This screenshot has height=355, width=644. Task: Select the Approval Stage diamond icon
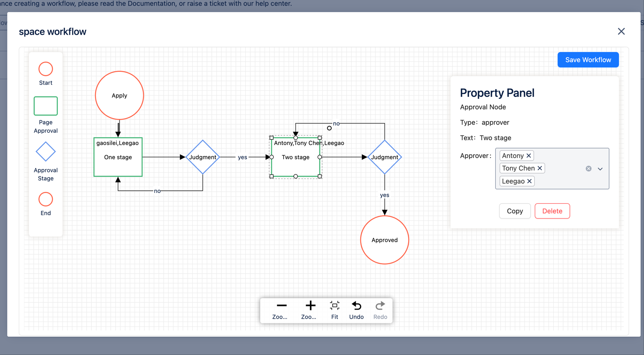point(46,152)
